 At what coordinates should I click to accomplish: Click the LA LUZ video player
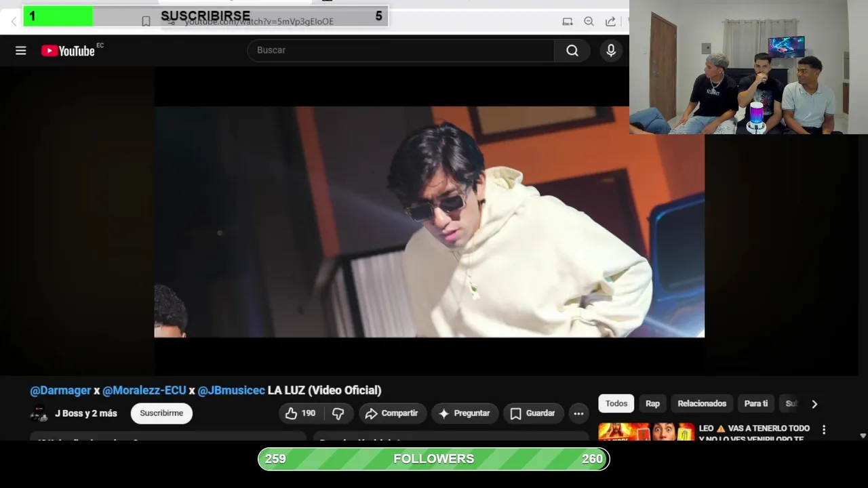[x=429, y=222]
